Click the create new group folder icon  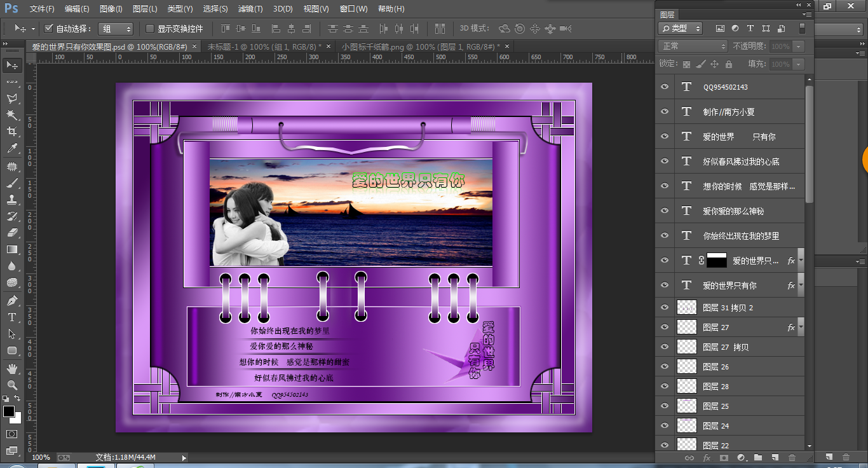coord(758,457)
